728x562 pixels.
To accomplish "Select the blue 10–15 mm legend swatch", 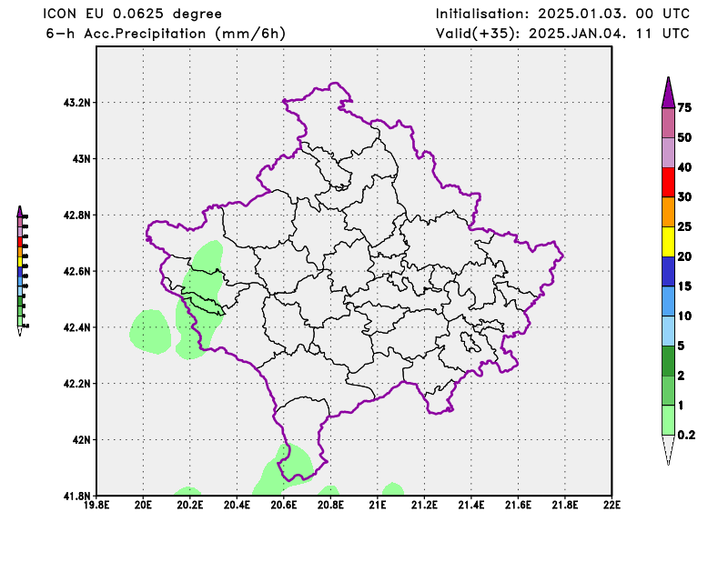I will tap(668, 301).
